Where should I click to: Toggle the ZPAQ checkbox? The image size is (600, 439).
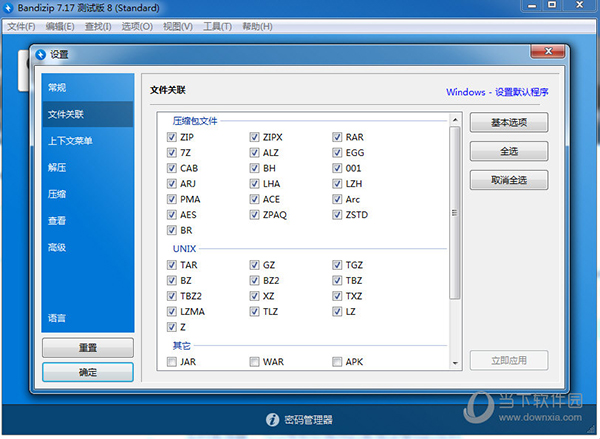click(x=254, y=215)
